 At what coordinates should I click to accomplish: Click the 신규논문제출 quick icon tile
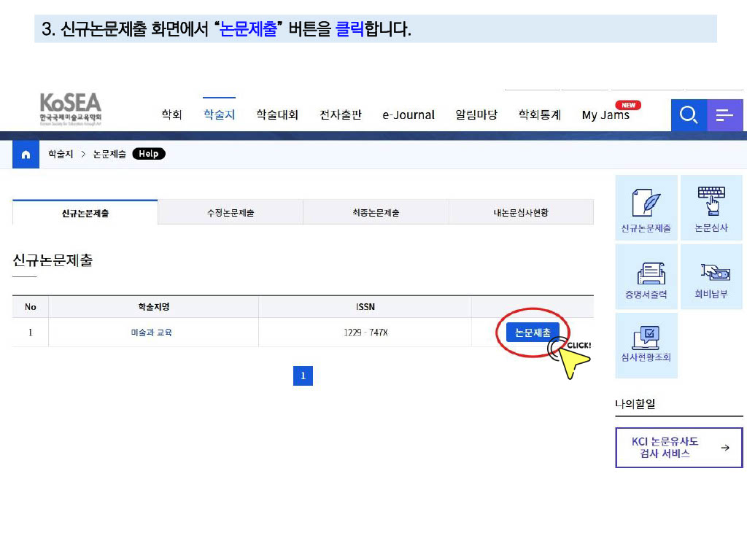click(x=646, y=208)
